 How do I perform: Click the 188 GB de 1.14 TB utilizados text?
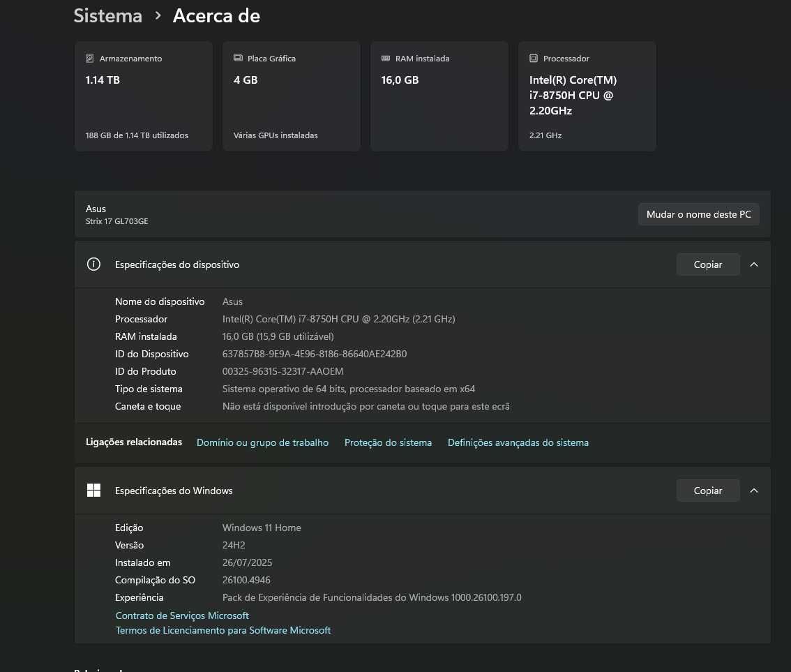coord(137,135)
